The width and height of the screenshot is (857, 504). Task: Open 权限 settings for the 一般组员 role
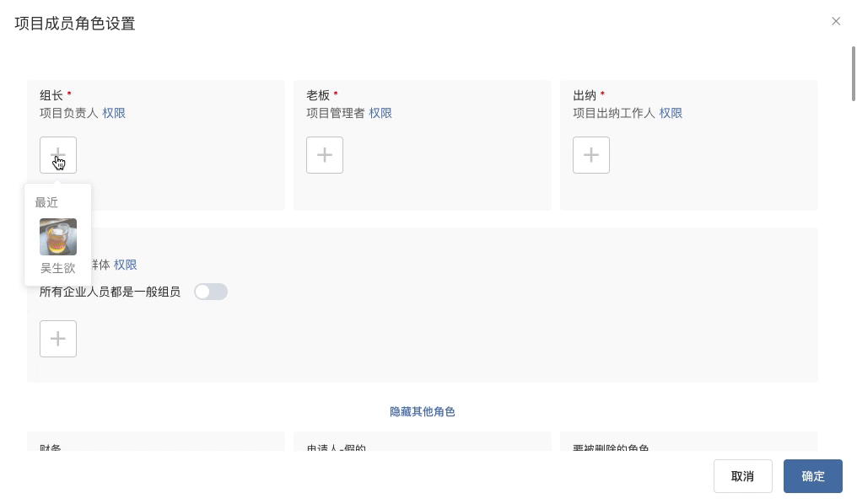point(125,265)
